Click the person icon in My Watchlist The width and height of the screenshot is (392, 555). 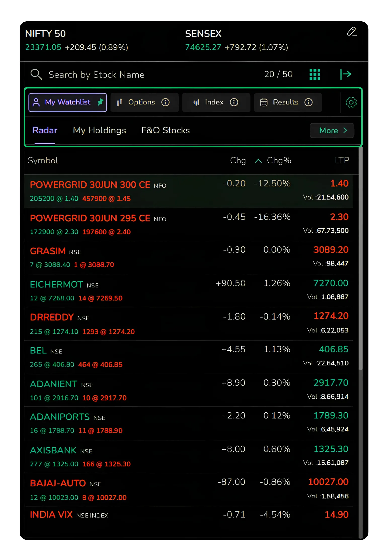pyautogui.click(x=36, y=102)
